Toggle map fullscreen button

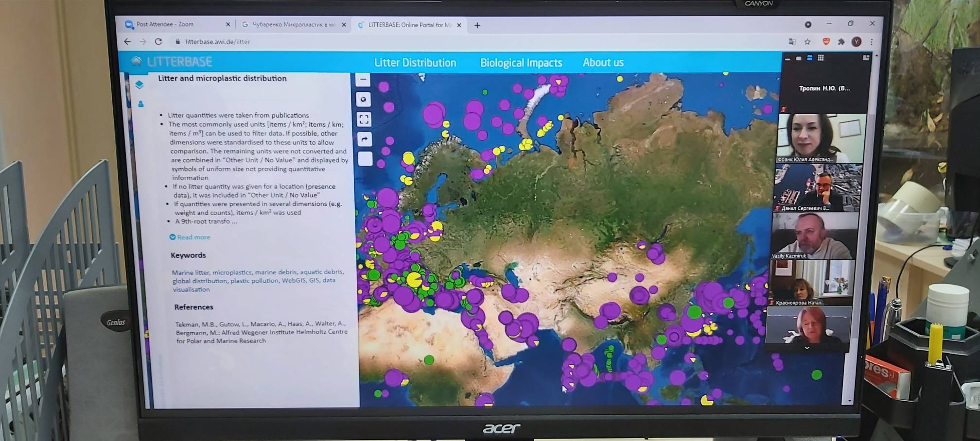click(x=364, y=119)
